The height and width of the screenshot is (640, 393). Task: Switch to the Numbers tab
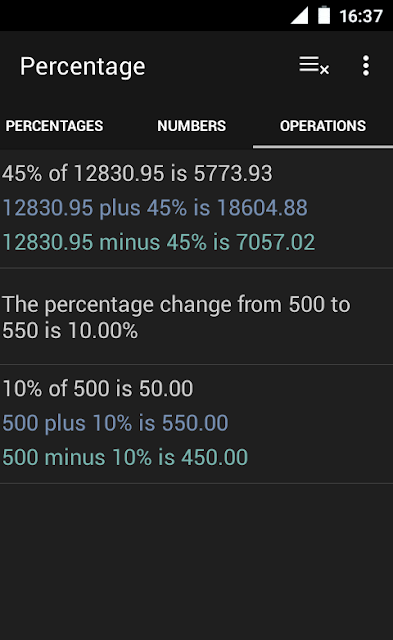(x=191, y=126)
